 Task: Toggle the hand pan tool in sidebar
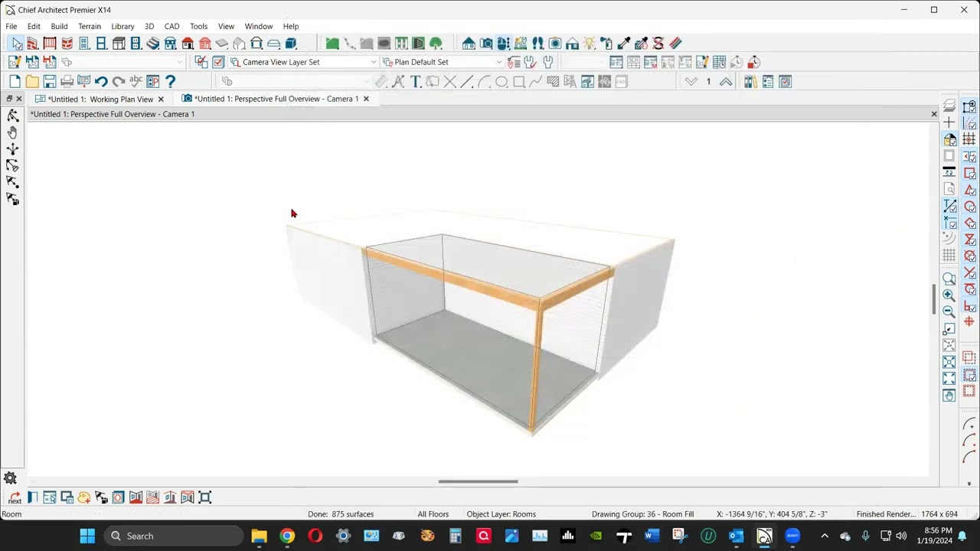[x=12, y=132]
